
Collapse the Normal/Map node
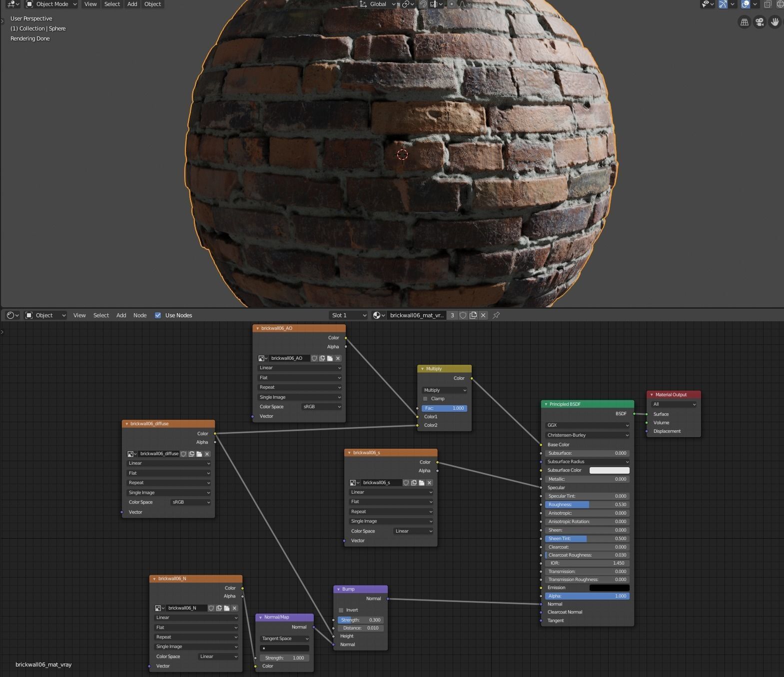coord(260,617)
